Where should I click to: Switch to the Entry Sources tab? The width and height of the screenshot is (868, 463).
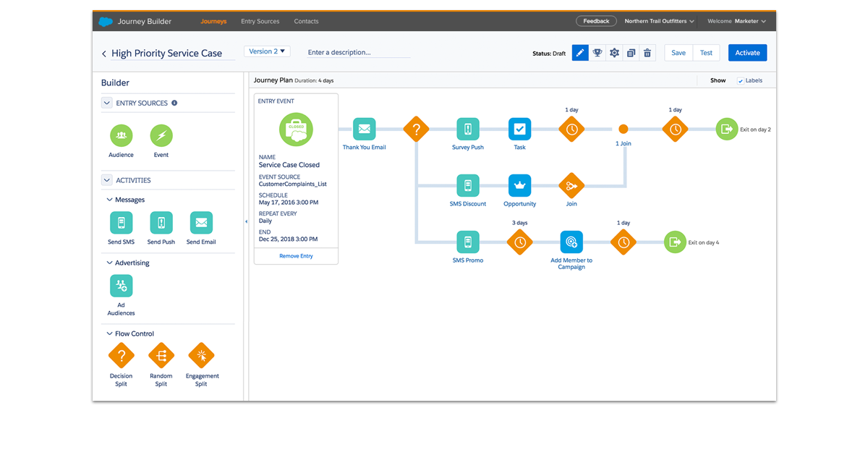[x=260, y=22]
